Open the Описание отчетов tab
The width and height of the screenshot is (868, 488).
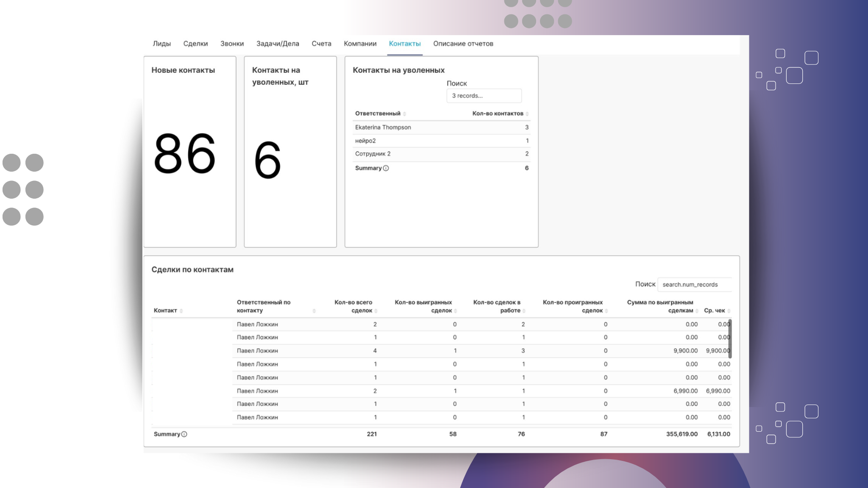[463, 44]
